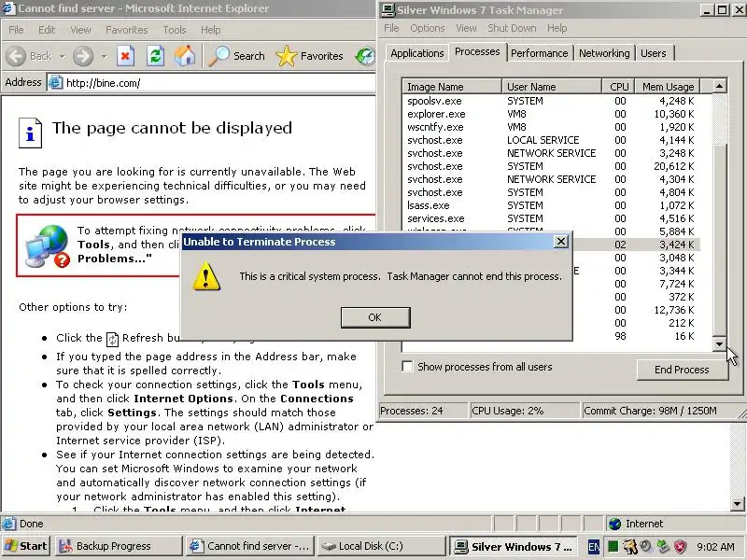Switch to the Applications tab
747x560 pixels.
(x=417, y=53)
